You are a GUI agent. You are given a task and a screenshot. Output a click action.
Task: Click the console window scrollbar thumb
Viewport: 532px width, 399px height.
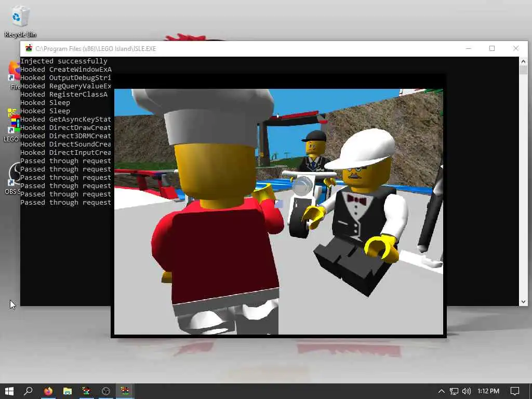(523, 70)
